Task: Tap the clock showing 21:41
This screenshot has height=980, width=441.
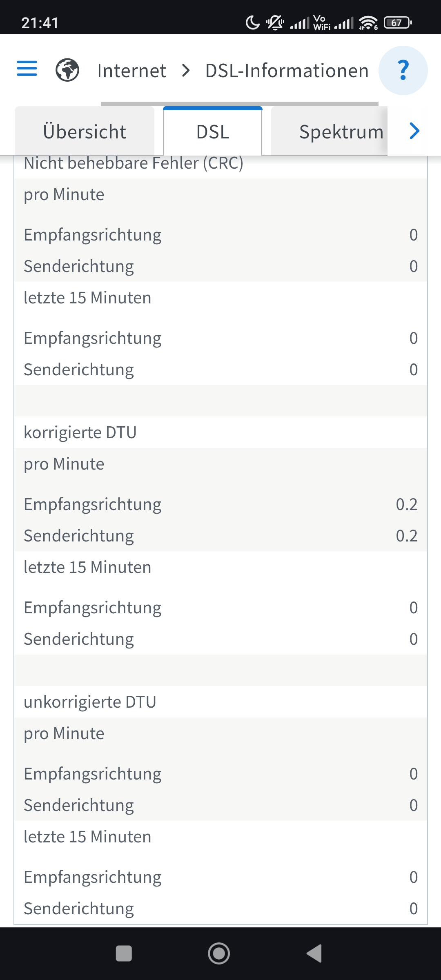Action: [40, 23]
